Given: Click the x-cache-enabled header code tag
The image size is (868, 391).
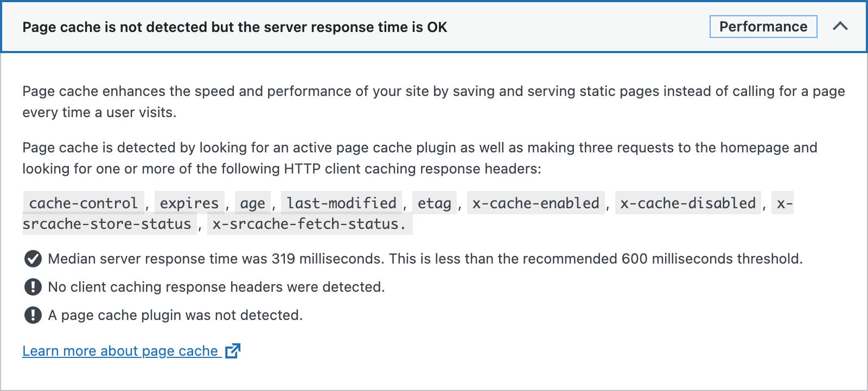Looking at the screenshot, I should 535,203.
